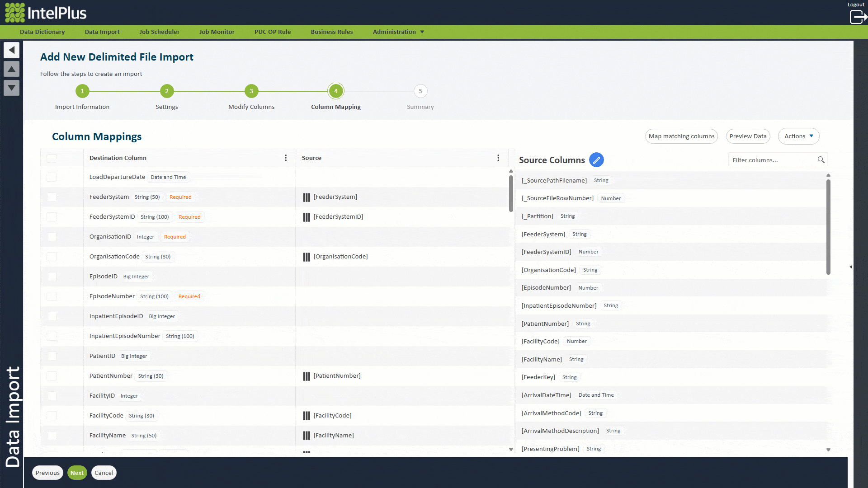The width and height of the screenshot is (868, 488).
Task: Click the filter columns search icon
Action: (821, 160)
